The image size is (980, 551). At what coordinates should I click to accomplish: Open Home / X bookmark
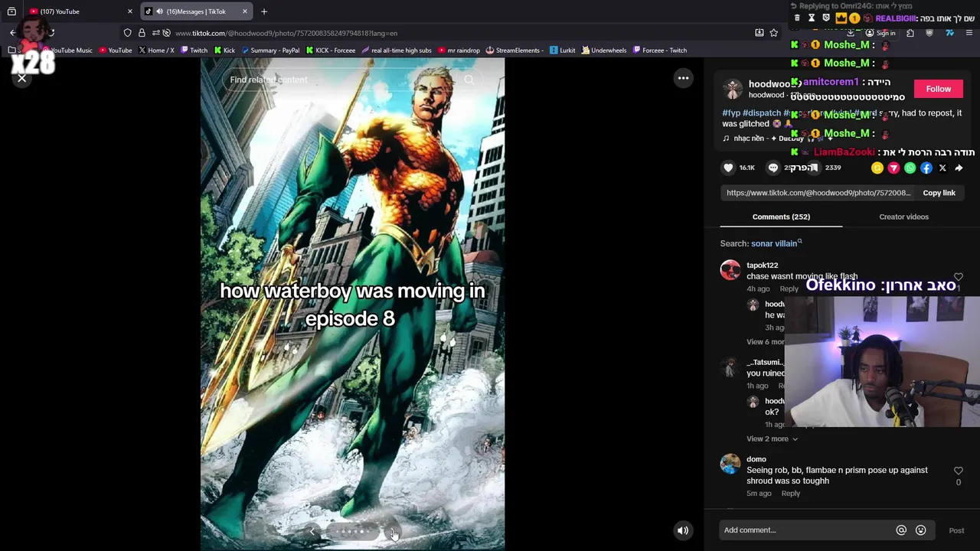156,51
